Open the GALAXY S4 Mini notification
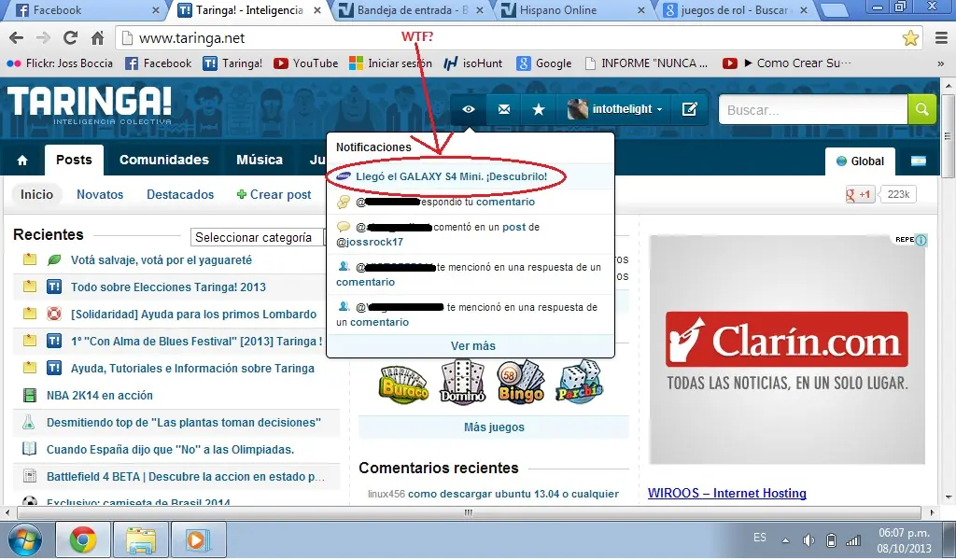Screen dimensions: 956x560 [451, 176]
